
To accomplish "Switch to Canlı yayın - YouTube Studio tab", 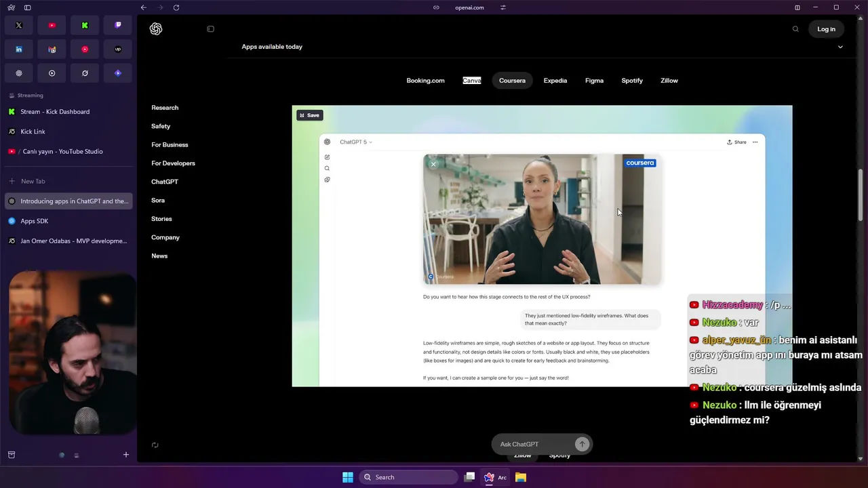I will 68,151.
